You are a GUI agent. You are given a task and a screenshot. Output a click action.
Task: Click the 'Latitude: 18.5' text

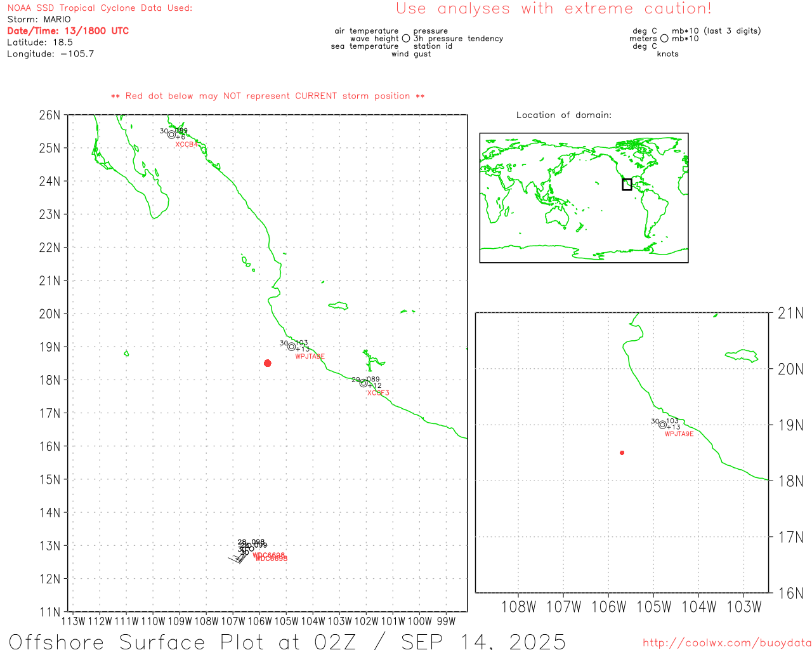(40, 43)
